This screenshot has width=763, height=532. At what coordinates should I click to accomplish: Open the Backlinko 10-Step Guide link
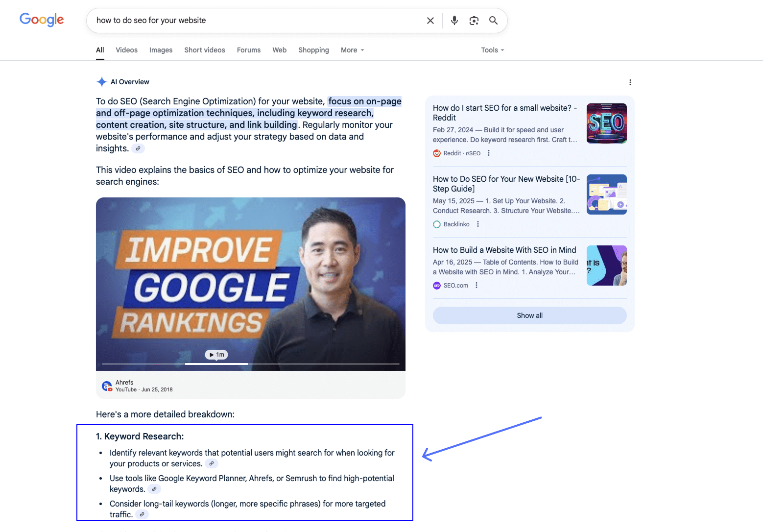point(506,184)
